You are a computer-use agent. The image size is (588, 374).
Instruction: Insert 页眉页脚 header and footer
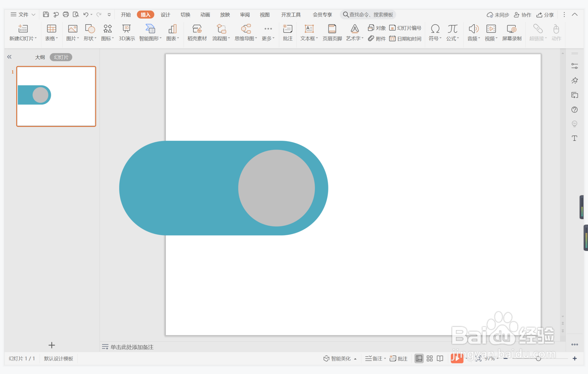(x=332, y=32)
